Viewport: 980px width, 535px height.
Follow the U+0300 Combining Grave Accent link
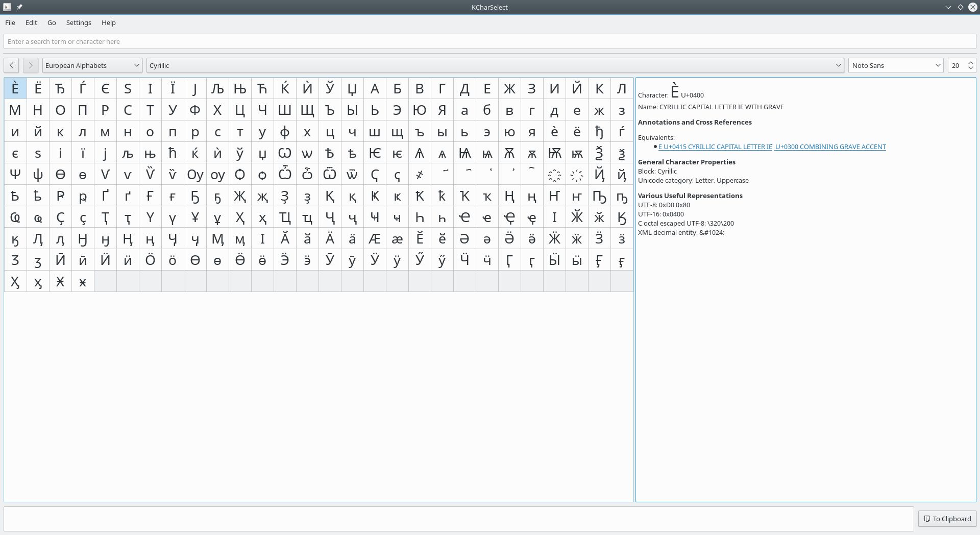pyautogui.click(x=830, y=147)
